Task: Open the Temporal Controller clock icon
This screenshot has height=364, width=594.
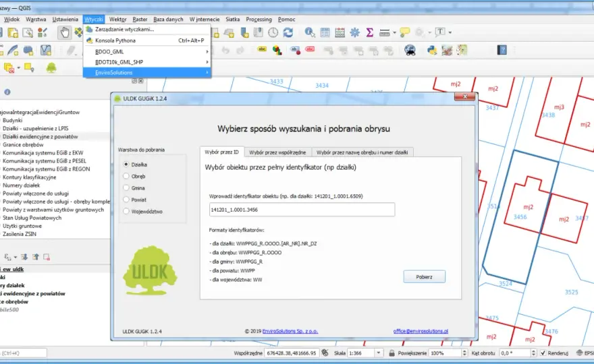Action: (x=273, y=32)
